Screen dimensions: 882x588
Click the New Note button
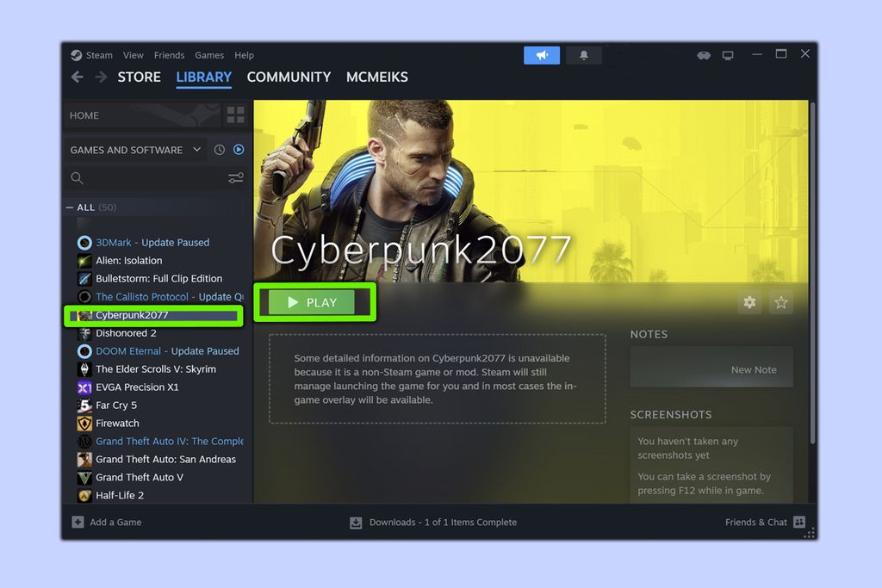coord(753,368)
